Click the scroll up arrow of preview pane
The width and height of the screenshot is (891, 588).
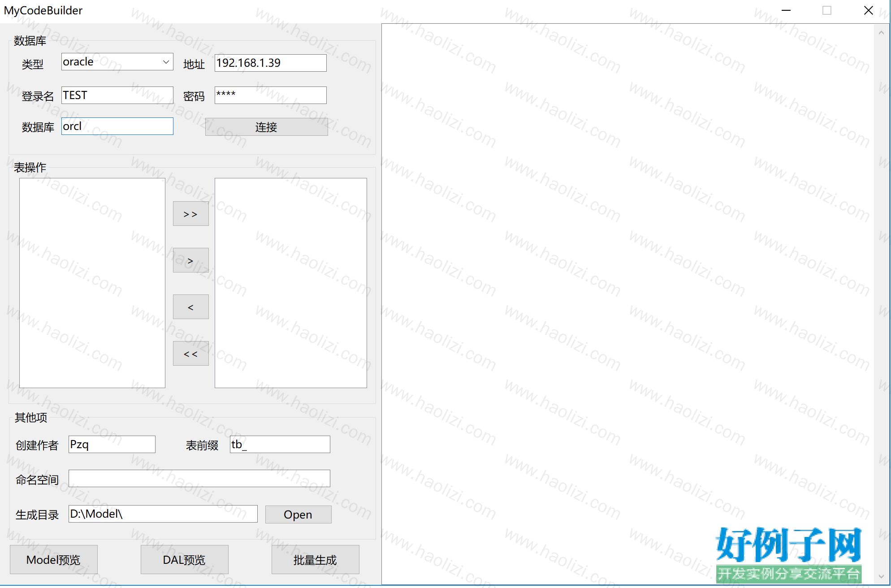881,32
